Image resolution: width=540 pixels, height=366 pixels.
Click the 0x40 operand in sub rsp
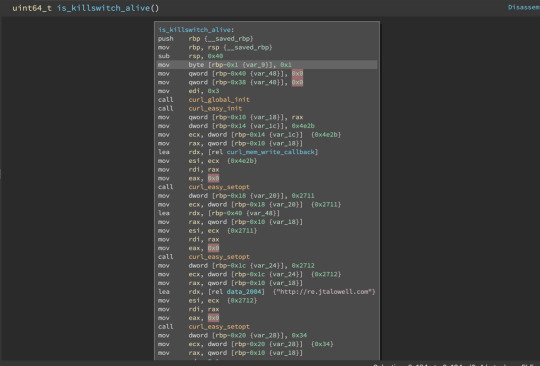215,56
